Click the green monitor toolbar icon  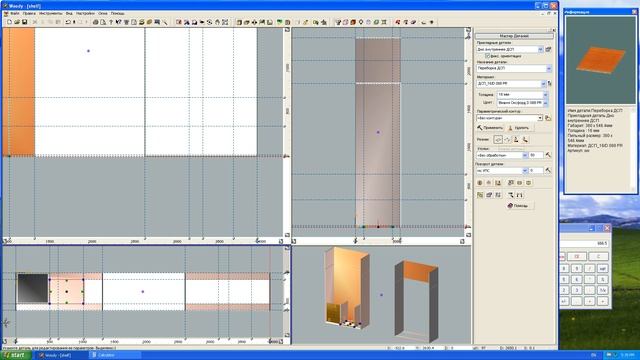tap(280, 22)
